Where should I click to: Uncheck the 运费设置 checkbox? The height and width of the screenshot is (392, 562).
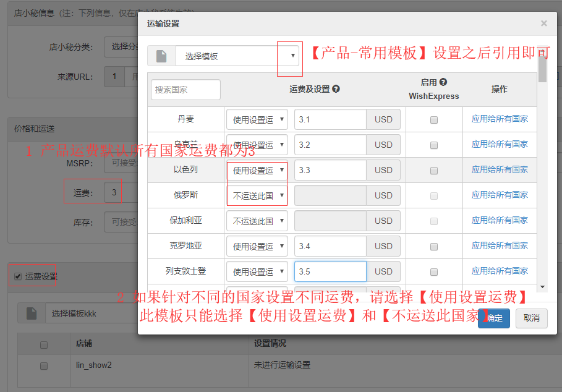18,276
